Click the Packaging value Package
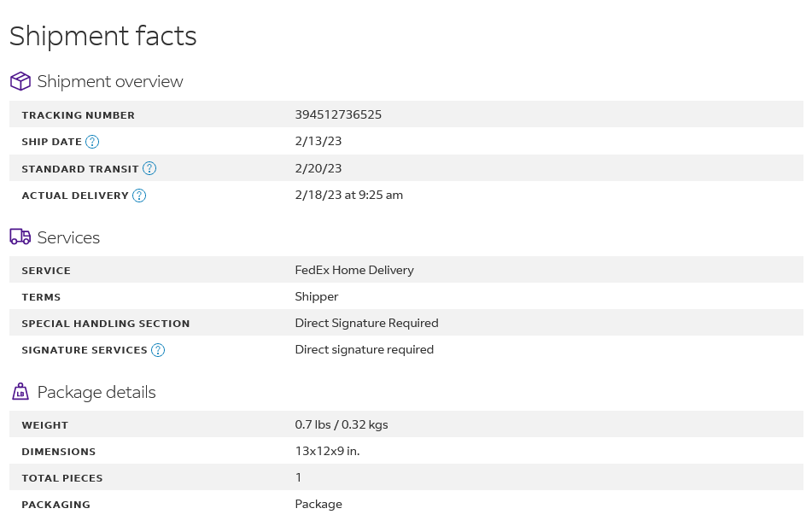 pos(318,505)
